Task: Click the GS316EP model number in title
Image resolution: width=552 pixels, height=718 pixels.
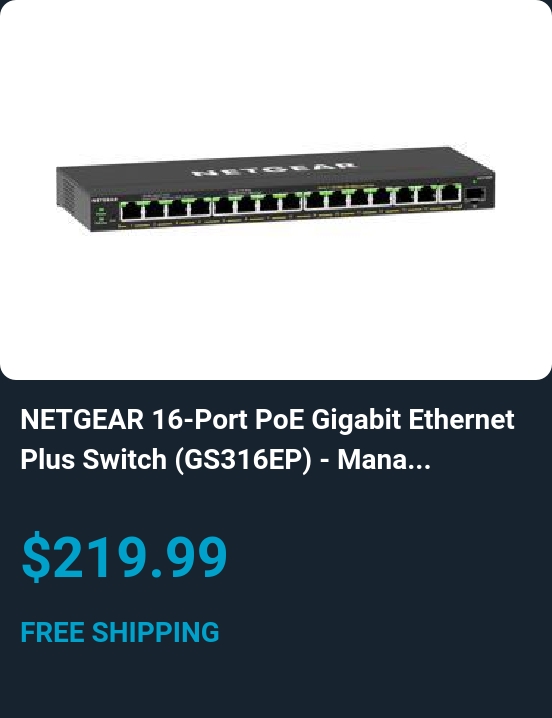Action: pos(243,460)
